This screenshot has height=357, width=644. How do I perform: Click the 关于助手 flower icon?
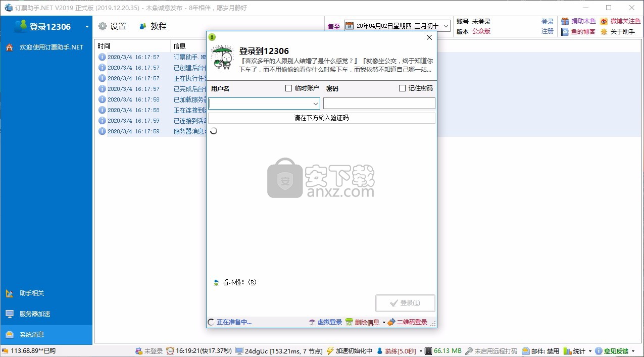click(x=604, y=32)
